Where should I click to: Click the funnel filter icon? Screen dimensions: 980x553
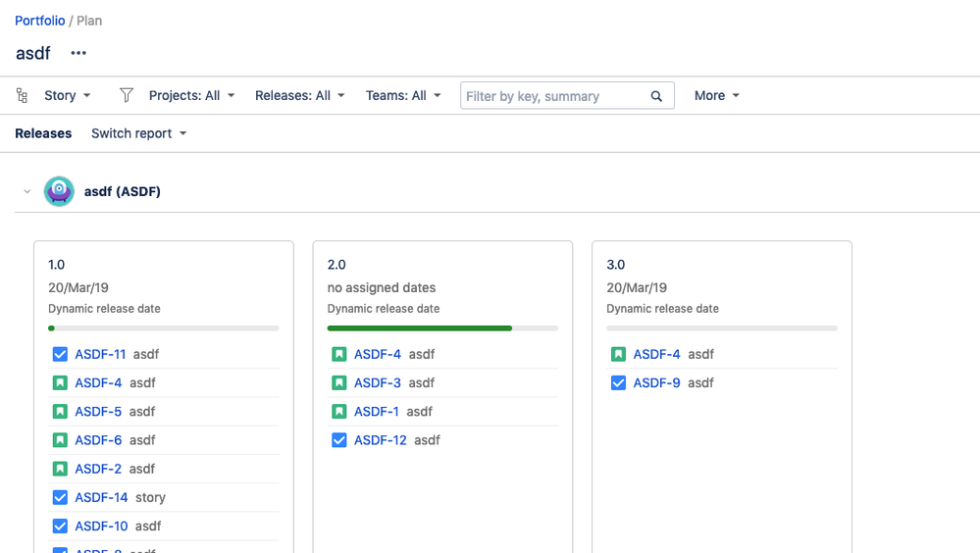pyautogui.click(x=127, y=95)
